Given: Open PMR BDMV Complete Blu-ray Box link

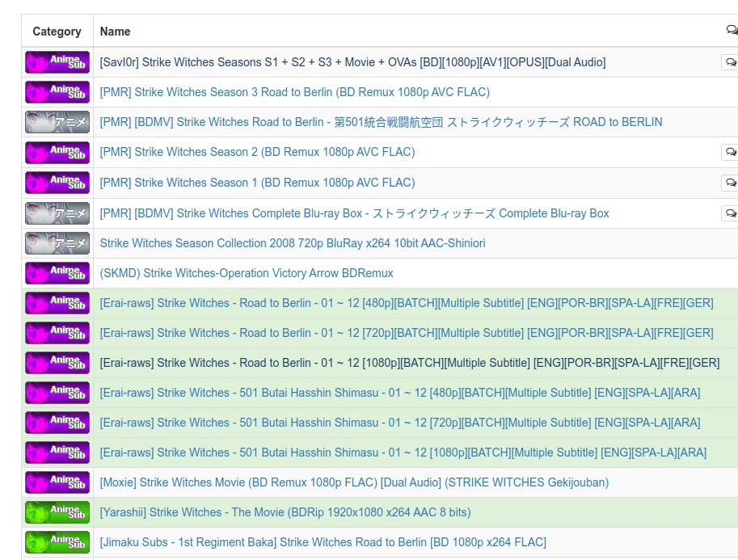Looking at the screenshot, I should [x=354, y=213].
